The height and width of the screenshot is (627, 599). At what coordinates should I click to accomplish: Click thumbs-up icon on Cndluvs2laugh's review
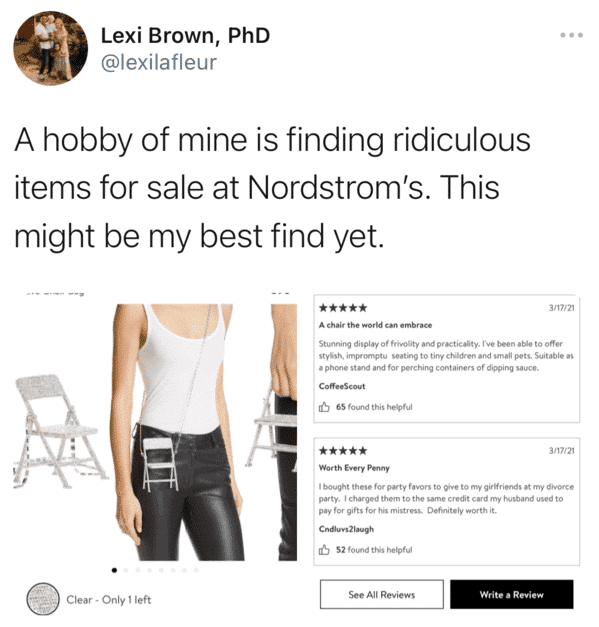[x=324, y=550]
